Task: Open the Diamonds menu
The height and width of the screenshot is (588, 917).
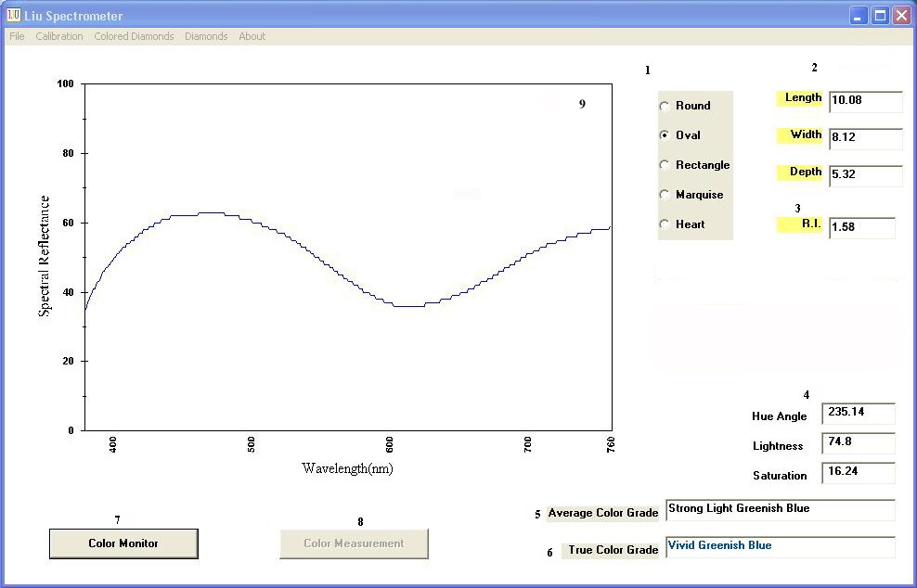Action: point(206,36)
